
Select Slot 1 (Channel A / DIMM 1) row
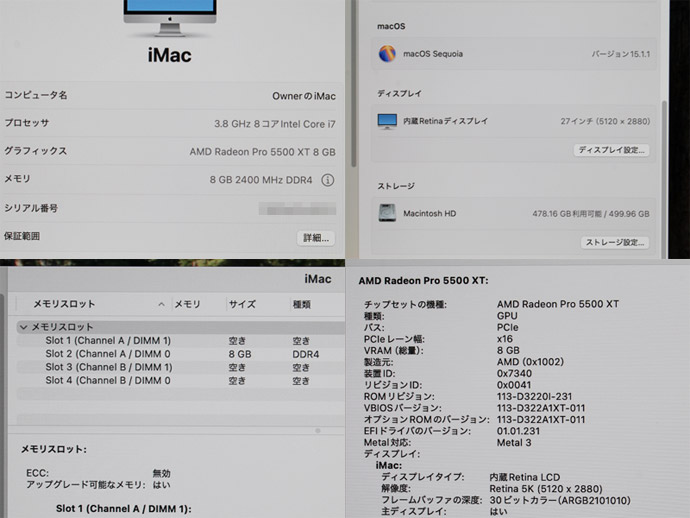(180, 341)
